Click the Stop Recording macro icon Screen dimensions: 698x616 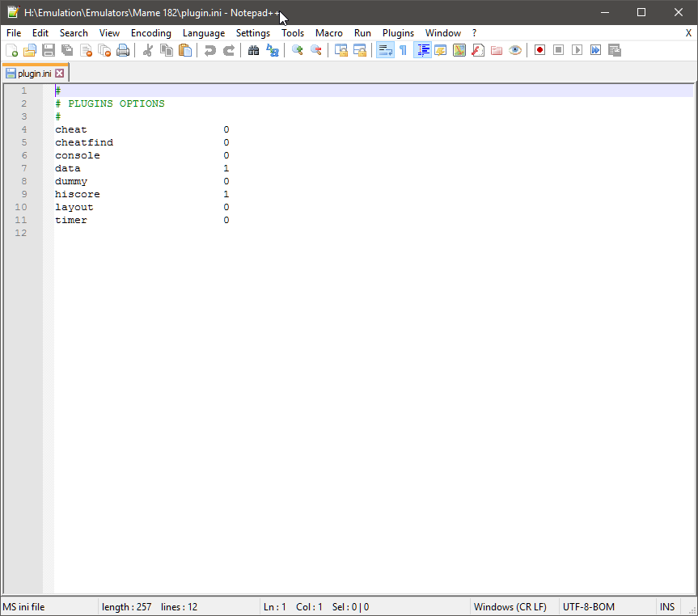[x=559, y=50]
